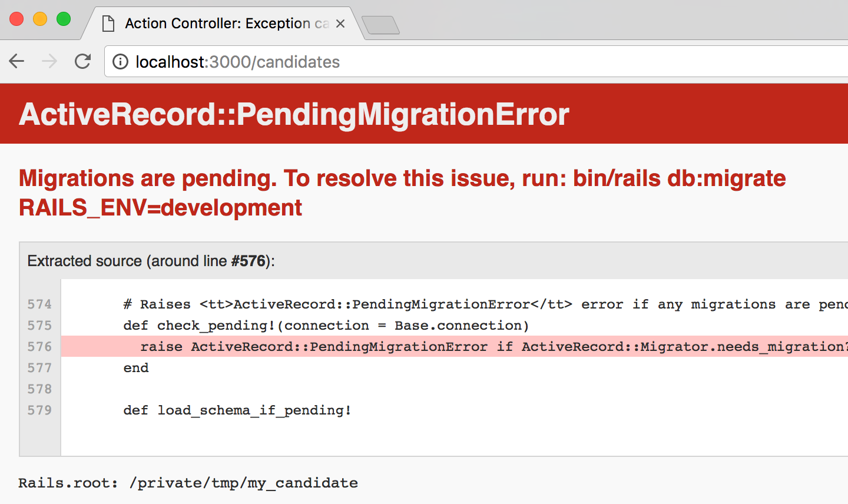This screenshot has height=504, width=848.
Task: Click the page document icon on the tab
Action: [108, 24]
